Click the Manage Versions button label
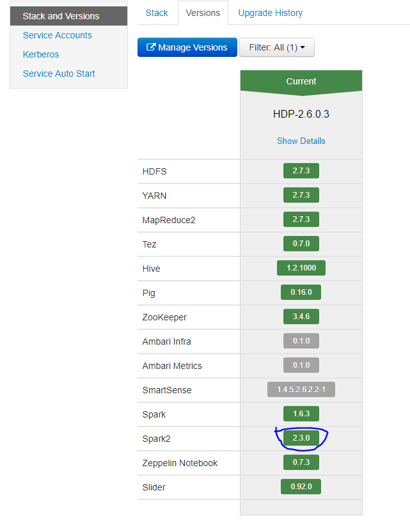The width and height of the screenshot is (410, 532). click(193, 47)
